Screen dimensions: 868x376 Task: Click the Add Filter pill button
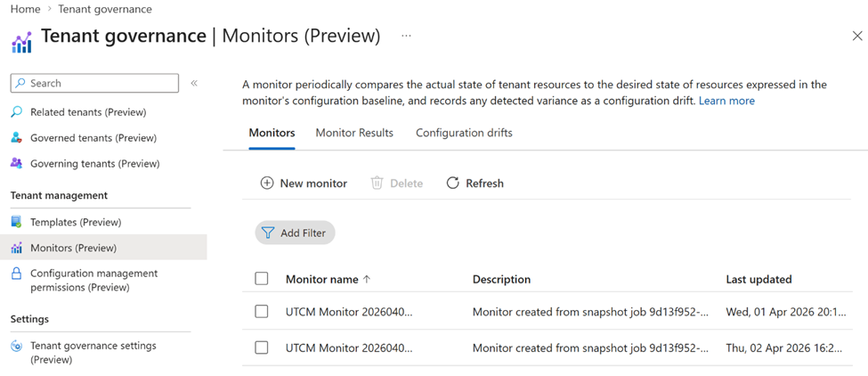295,233
